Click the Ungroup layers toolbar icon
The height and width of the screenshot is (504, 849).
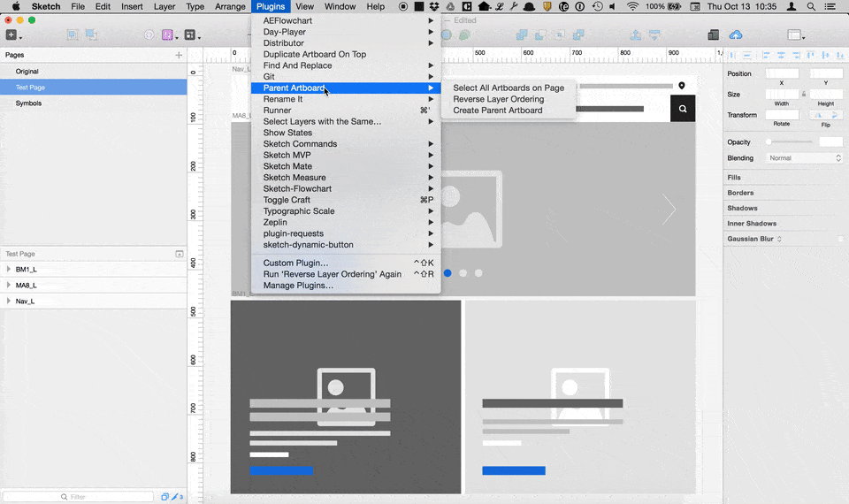[x=91, y=35]
